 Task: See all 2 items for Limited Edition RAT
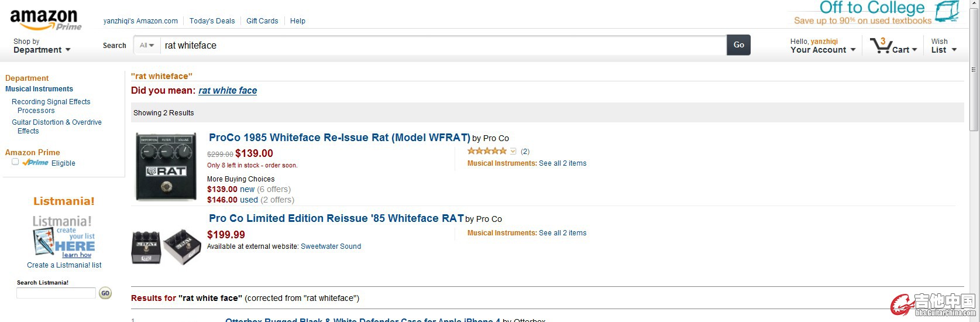pos(562,233)
